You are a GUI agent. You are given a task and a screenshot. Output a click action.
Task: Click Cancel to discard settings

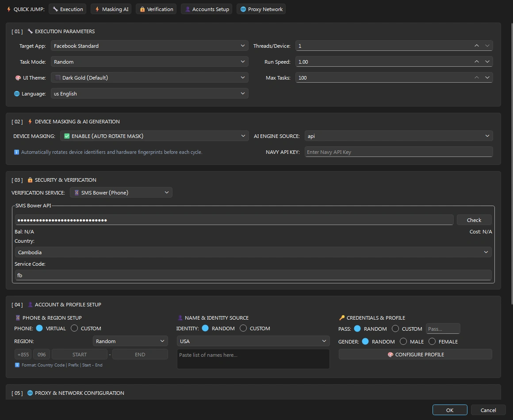[x=488, y=410]
